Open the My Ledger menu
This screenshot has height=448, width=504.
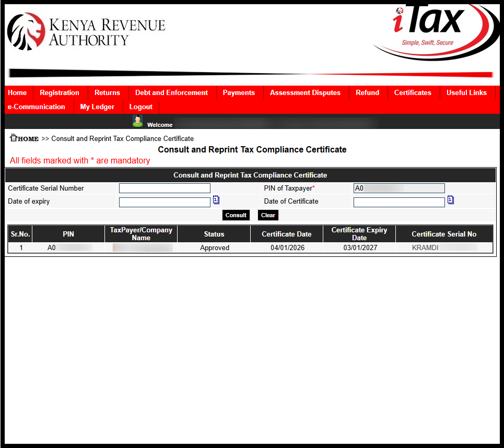coord(97,107)
